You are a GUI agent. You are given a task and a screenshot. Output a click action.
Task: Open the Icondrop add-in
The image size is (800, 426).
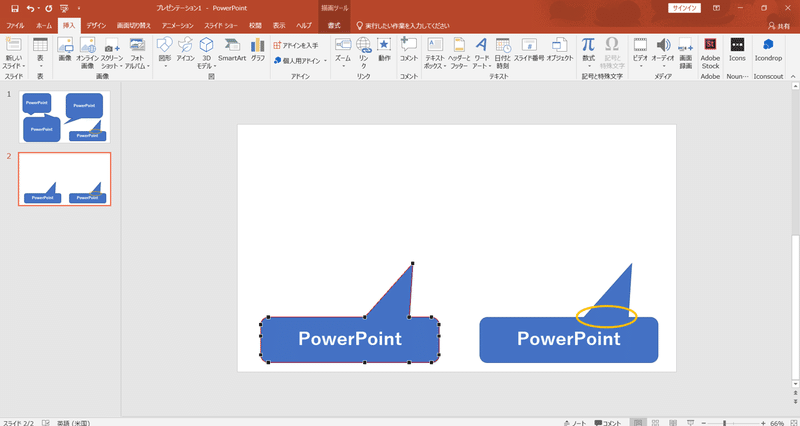(768, 50)
